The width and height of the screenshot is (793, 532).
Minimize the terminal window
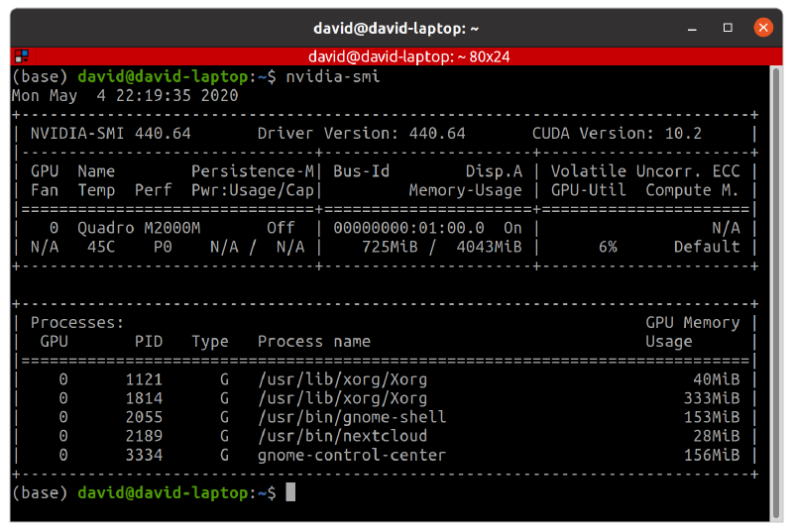click(696, 28)
